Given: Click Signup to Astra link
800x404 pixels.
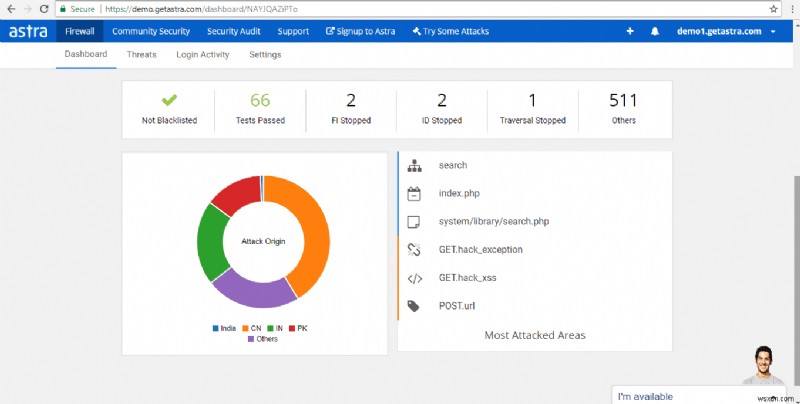Looking at the screenshot, I should (x=361, y=31).
